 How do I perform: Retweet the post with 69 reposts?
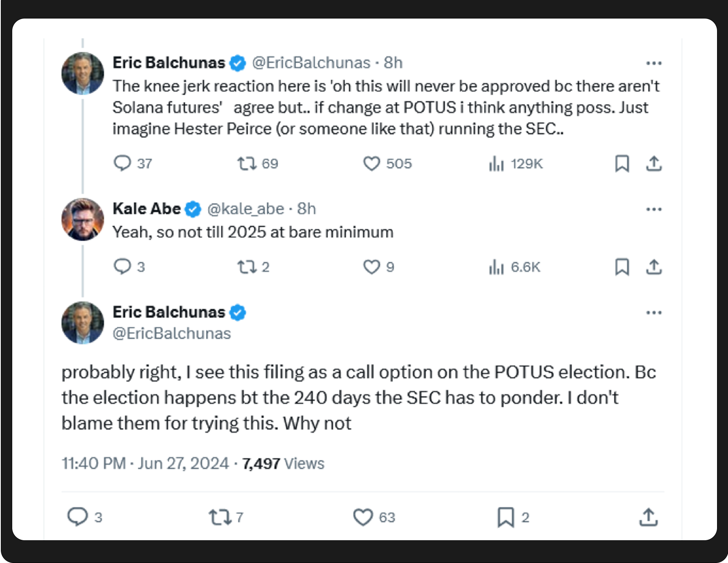pyautogui.click(x=246, y=163)
